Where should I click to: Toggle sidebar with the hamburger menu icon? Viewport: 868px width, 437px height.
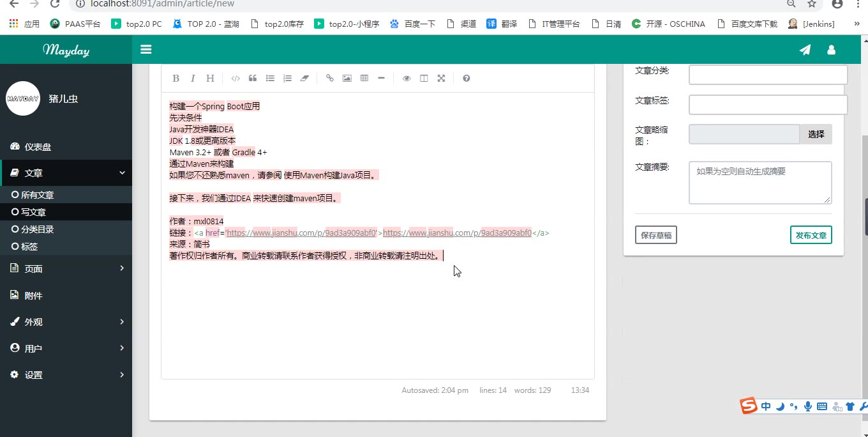click(146, 50)
